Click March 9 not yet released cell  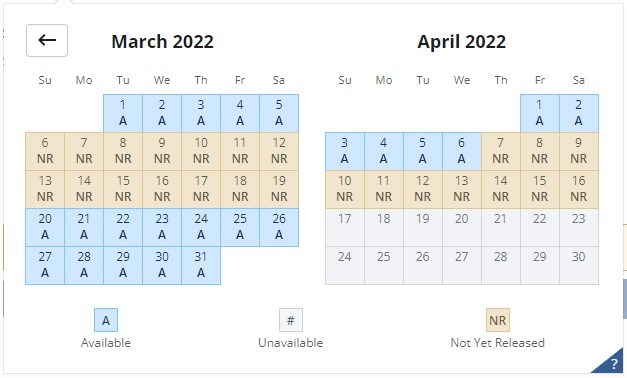pos(162,151)
